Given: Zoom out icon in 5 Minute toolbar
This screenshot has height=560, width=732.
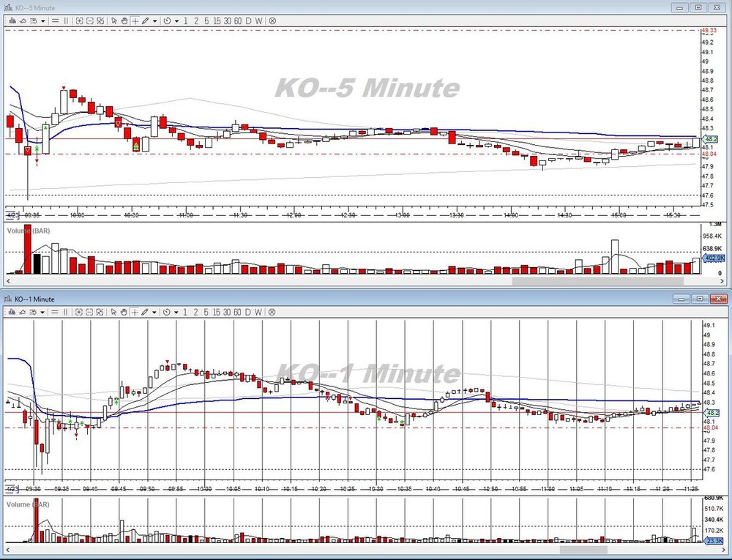Looking at the screenshot, I should (90, 21).
